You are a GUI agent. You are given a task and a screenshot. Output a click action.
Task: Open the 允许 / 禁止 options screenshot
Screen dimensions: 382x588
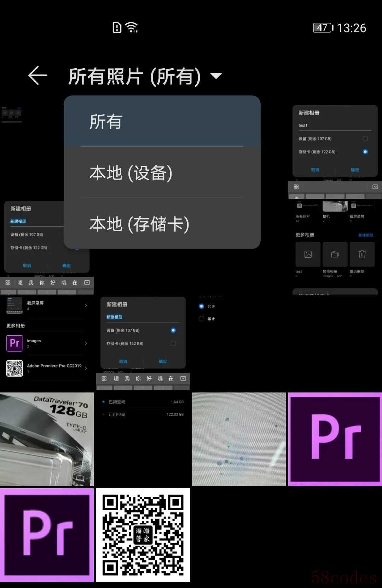(239, 343)
